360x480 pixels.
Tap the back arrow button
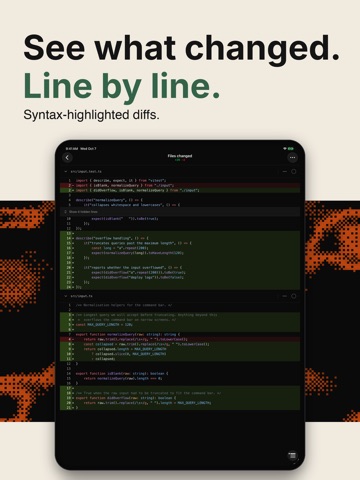68,158
